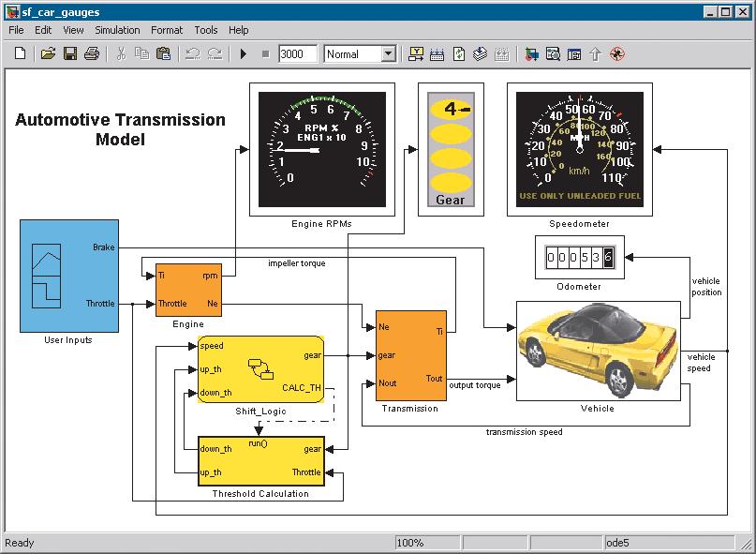Click the simulation stop time field showing 3000

[298, 54]
